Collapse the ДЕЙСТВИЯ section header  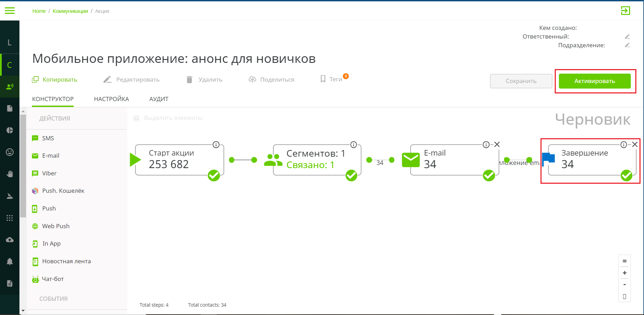pos(54,118)
